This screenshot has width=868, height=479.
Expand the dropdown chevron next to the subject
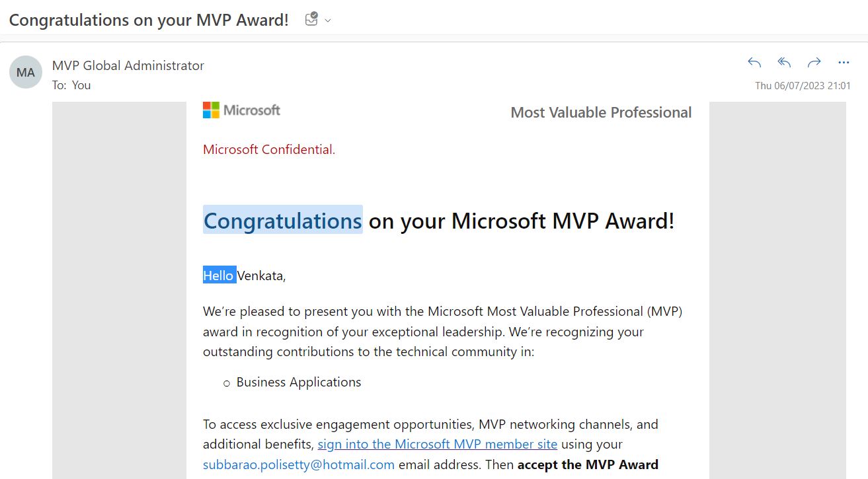(x=328, y=20)
